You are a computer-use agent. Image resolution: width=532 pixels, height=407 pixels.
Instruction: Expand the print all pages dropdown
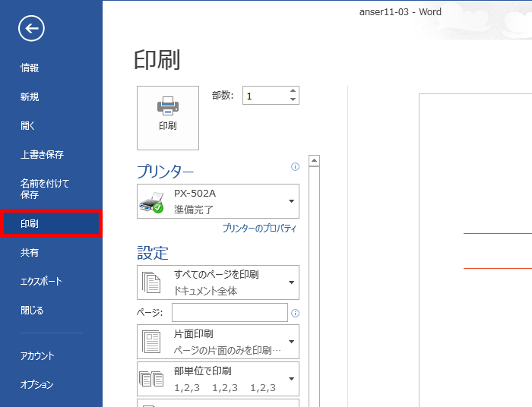point(218,282)
